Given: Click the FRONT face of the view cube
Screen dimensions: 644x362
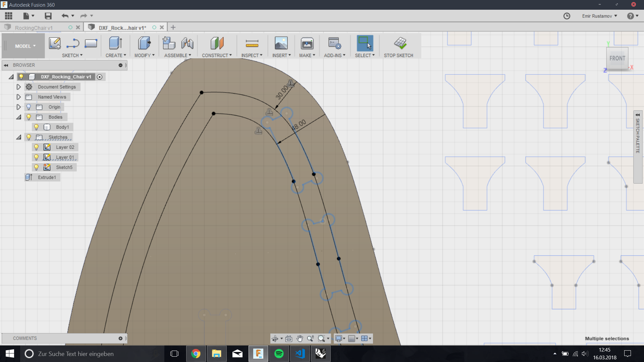Looking at the screenshot, I should coord(617,58).
